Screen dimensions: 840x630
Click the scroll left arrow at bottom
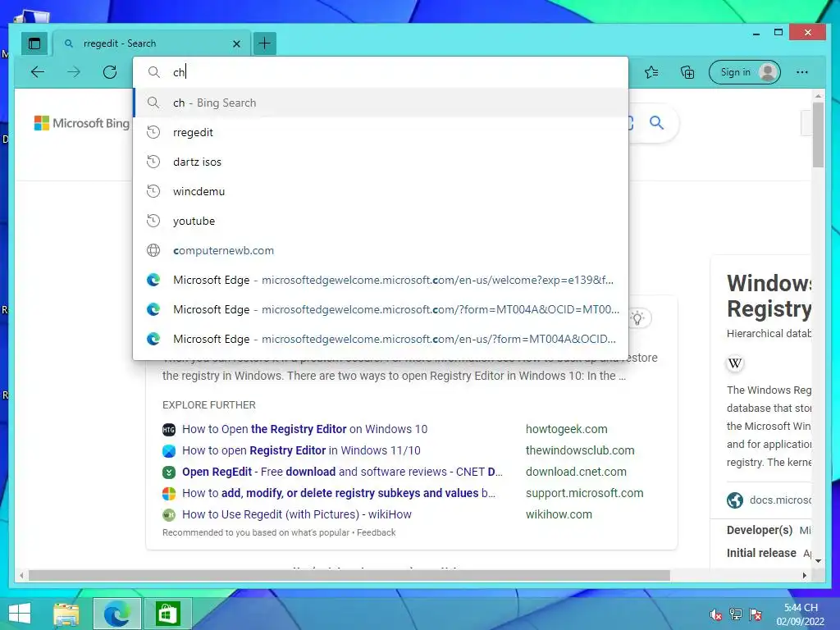(x=21, y=575)
